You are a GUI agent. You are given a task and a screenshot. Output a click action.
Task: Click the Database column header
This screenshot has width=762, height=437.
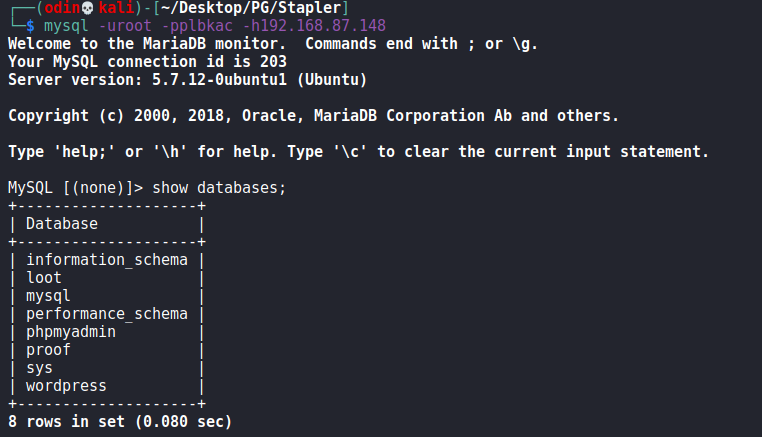click(x=62, y=224)
